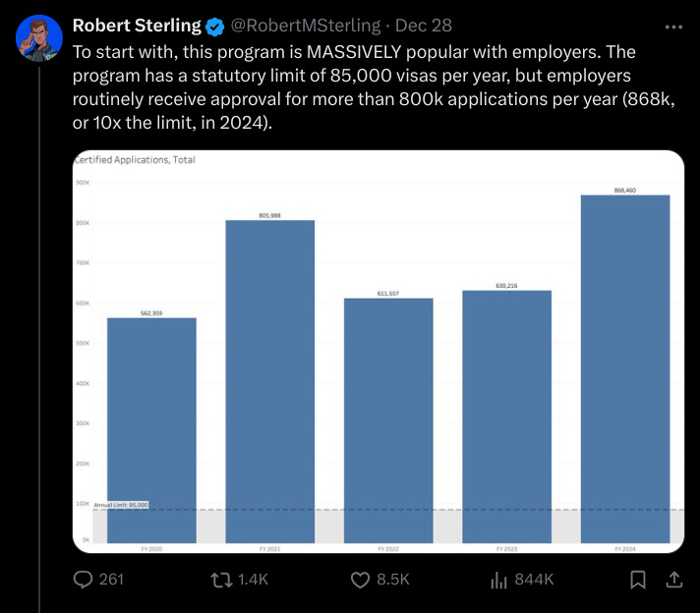This screenshot has height=613, width=700.
Task: Click the FY 2021 bar labeled 805,988
Action: coord(270,381)
